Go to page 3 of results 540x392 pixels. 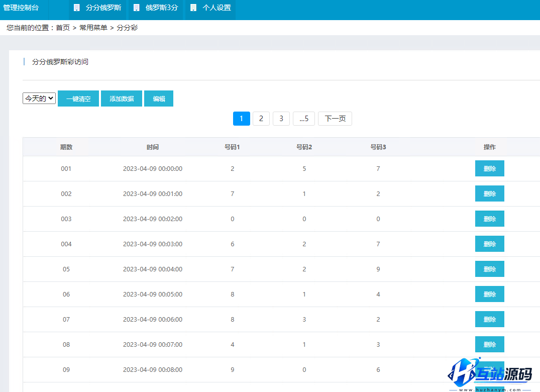coord(281,119)
